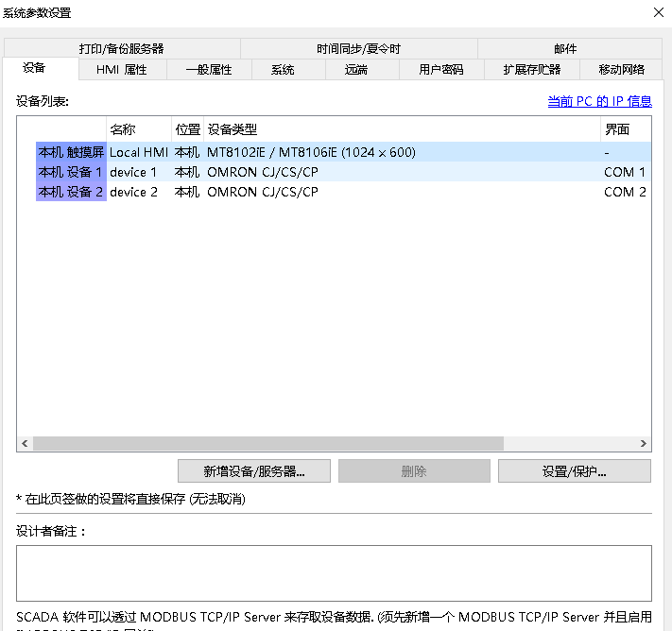This screenshot has width=672, height=631.
Task: Open the 时间同步/夏令时 tab
Action: coord(358,49)
